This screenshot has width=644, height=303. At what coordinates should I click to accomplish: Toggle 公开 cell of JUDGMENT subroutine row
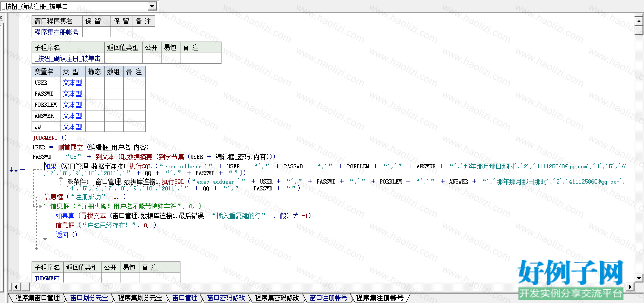coord(111,278)
